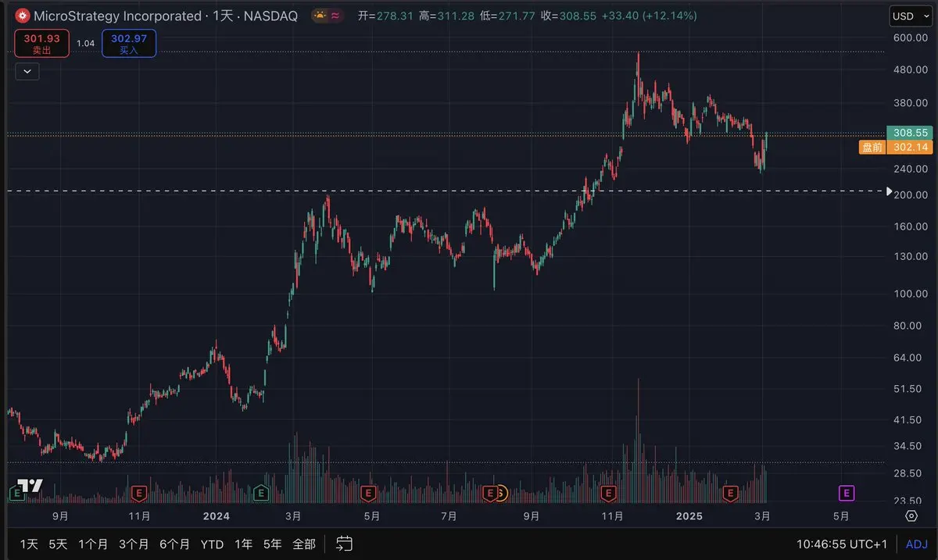Image resolution: width=938 pixels, height=560 pixels.
Task: Open the USD currency dropdown
Action: pyautogui.click(x=910, y=16)
